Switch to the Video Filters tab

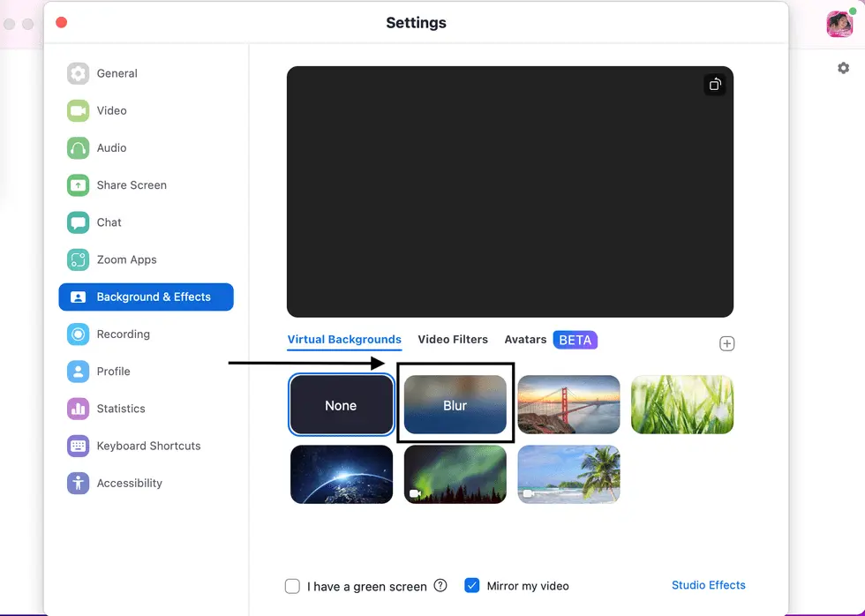453,339
